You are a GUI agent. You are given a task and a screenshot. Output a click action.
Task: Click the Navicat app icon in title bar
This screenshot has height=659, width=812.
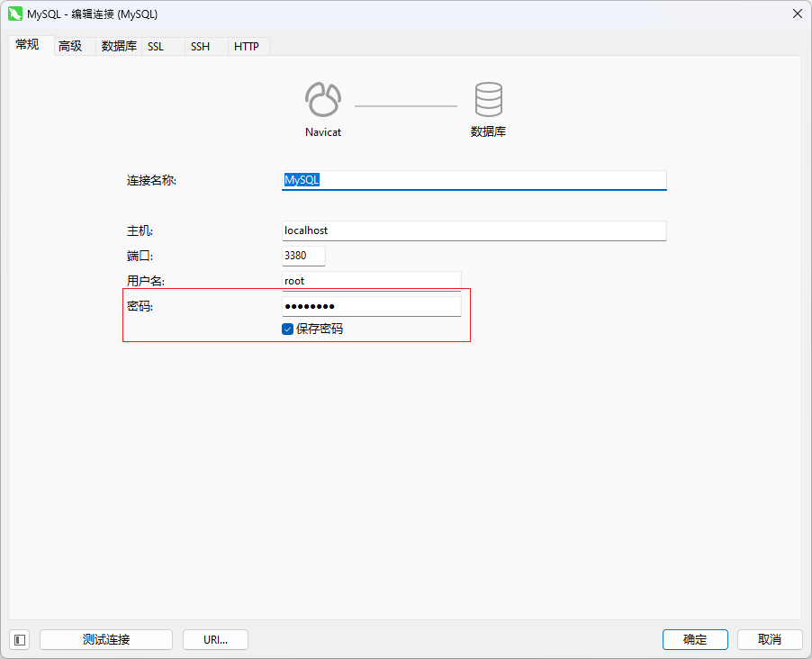pyautogui.click(x=15, y=14)
